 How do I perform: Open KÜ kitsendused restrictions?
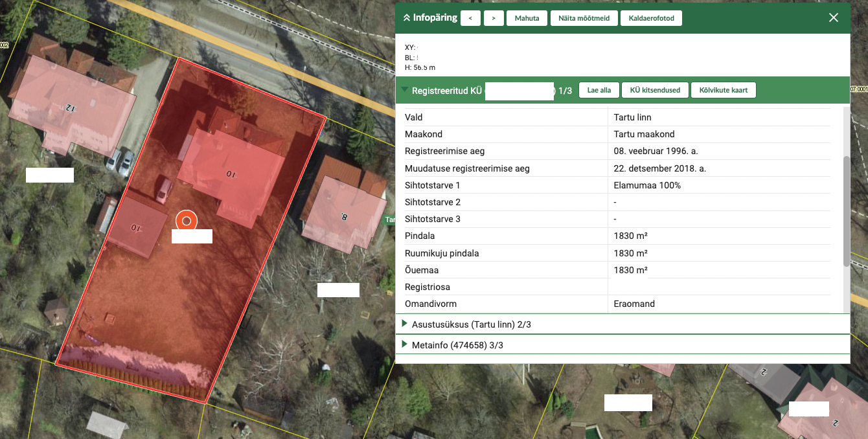[x=655, y=90]
